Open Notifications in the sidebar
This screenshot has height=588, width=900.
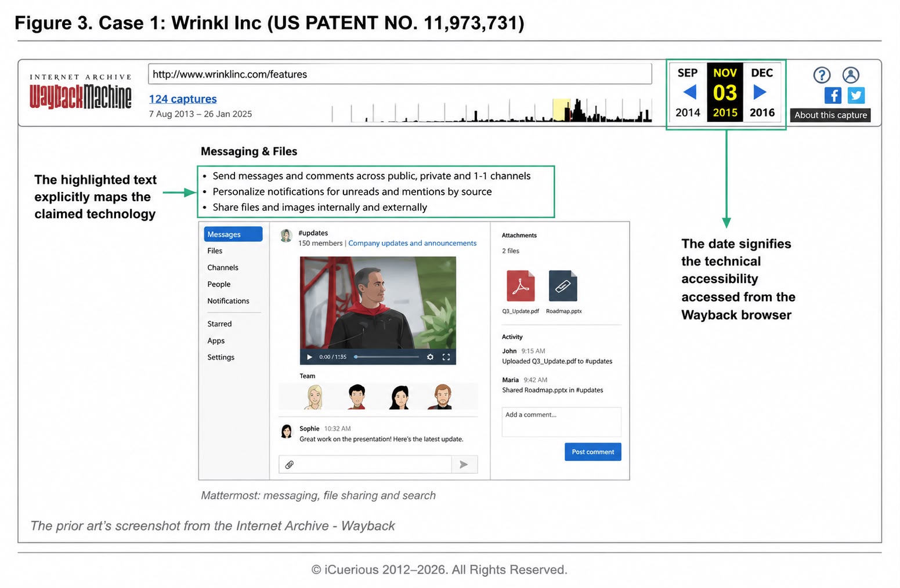pyautogui.click(x=228, y=301)
